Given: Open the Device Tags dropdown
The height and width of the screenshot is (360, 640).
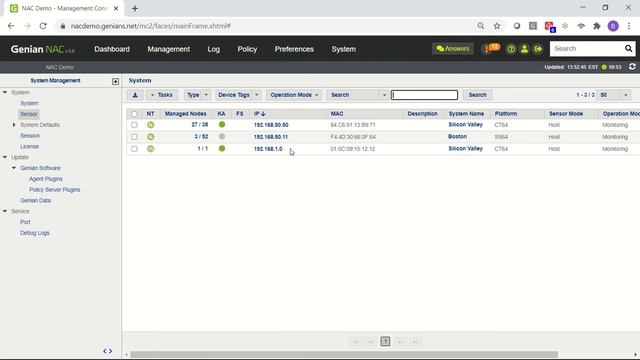Looking at the screenshot, I should click(x=238, y=95).
